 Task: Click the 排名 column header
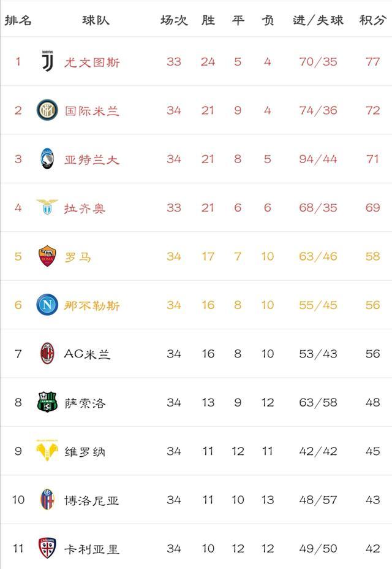tap(18, 20)
